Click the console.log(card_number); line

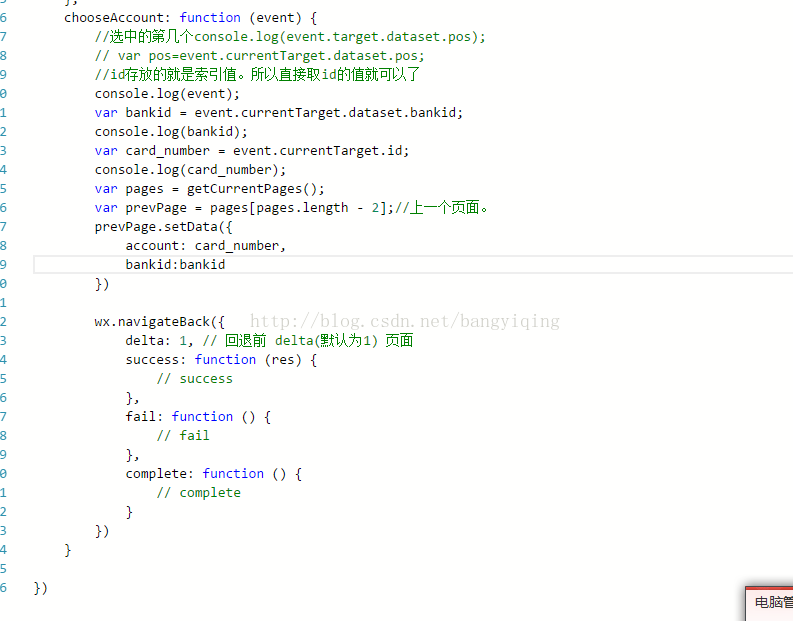[x=190, y=170]
